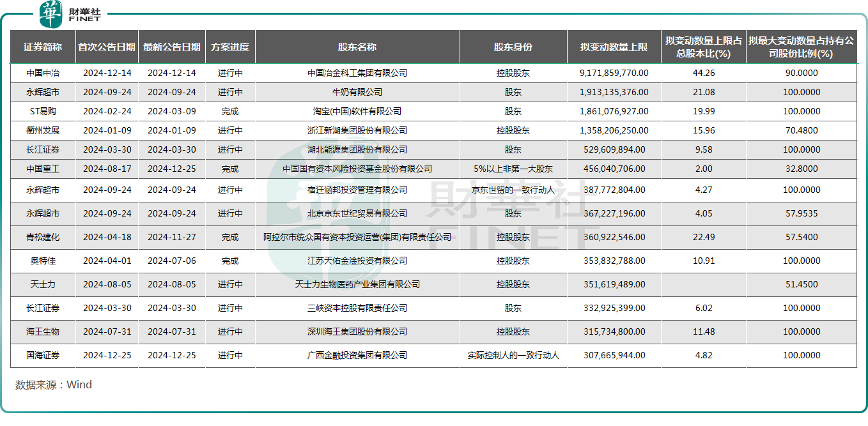Select the 中国重工 security name cell
This screenshot has width=868, height=426.
(x=43, y=169)
